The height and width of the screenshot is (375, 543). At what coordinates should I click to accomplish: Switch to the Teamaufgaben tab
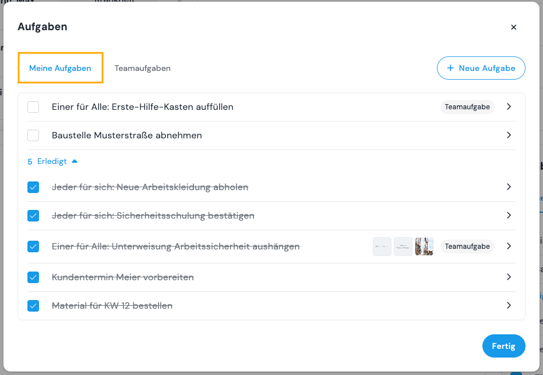click(x=142, y=68)
